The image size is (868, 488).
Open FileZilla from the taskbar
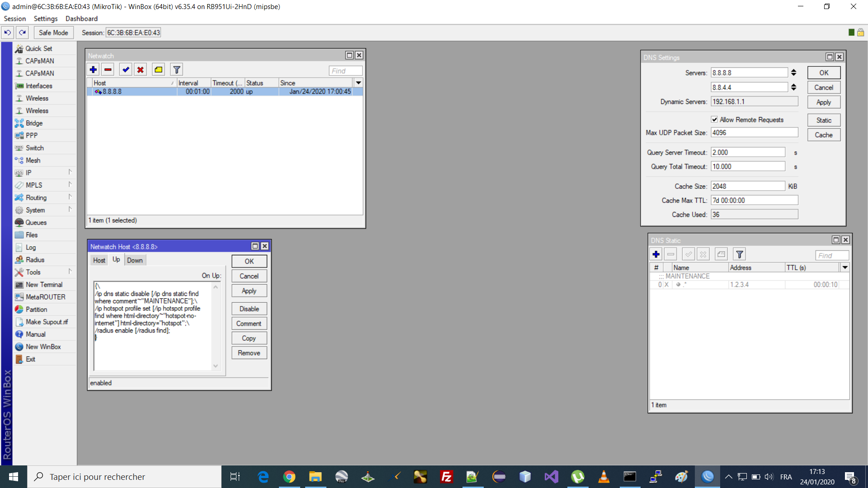[x=446, y=477]
